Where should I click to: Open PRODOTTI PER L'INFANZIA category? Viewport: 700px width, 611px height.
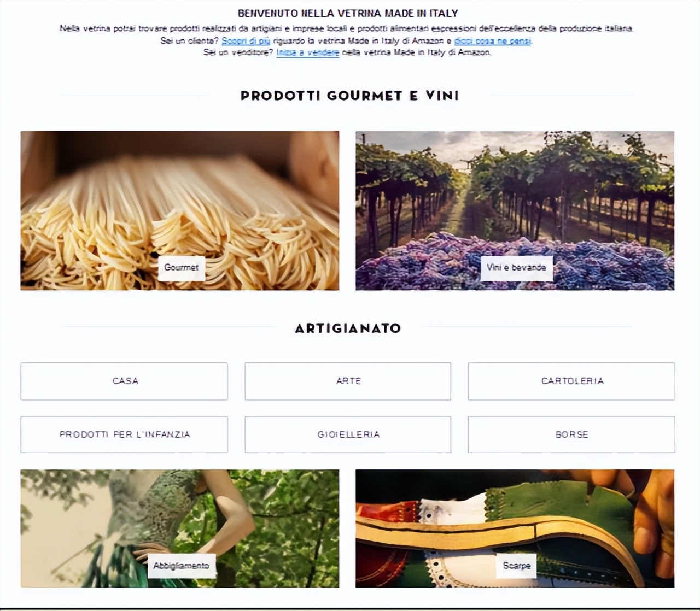point(124,434)
